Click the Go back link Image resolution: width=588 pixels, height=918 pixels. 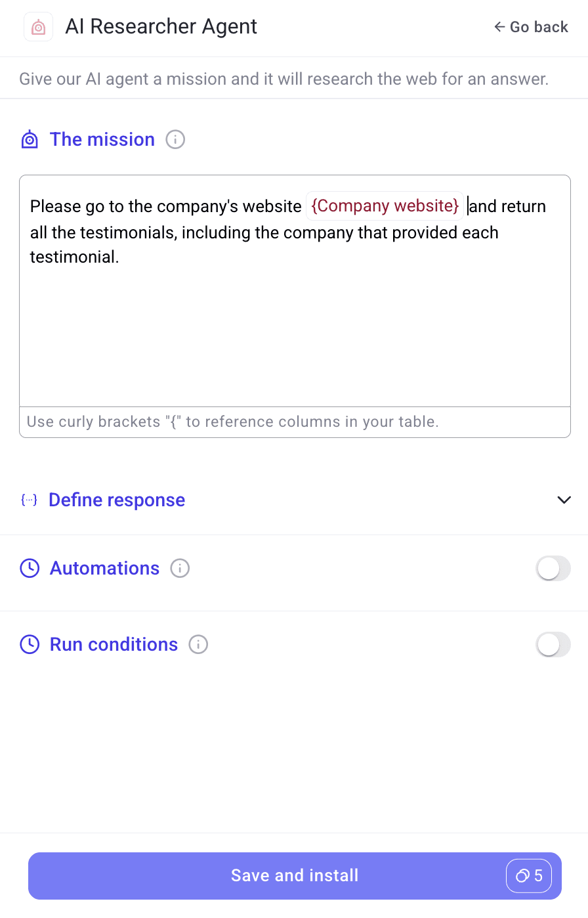(x=530, y=27)
